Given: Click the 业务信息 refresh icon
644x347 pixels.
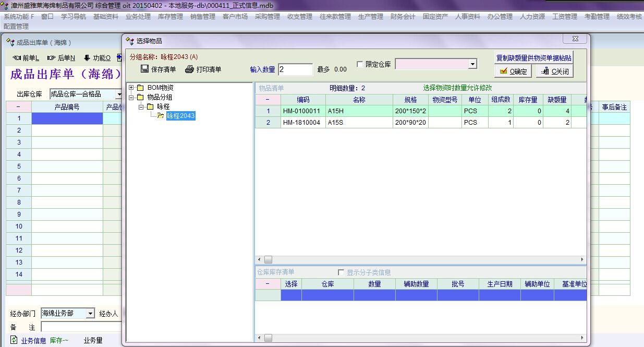Looking at the screenshot, I should pos(14,340).
